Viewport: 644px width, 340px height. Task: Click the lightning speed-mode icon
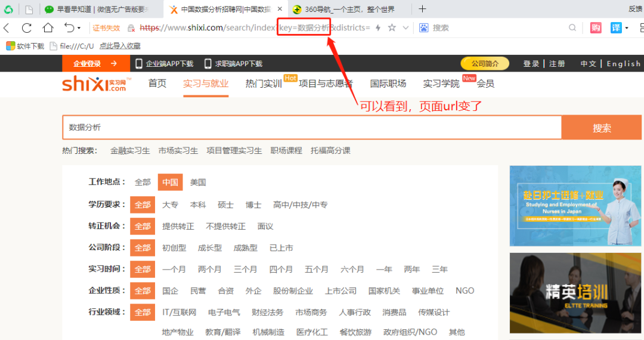(x=378, y=27)
